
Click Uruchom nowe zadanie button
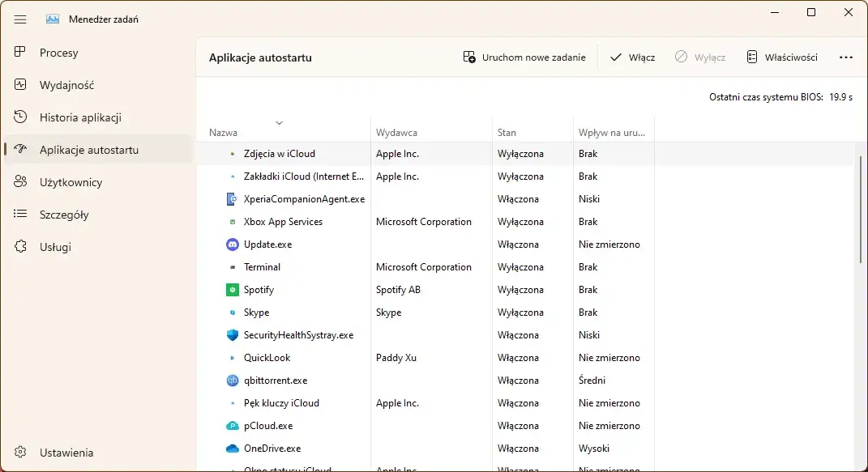(x=524, y=57)
